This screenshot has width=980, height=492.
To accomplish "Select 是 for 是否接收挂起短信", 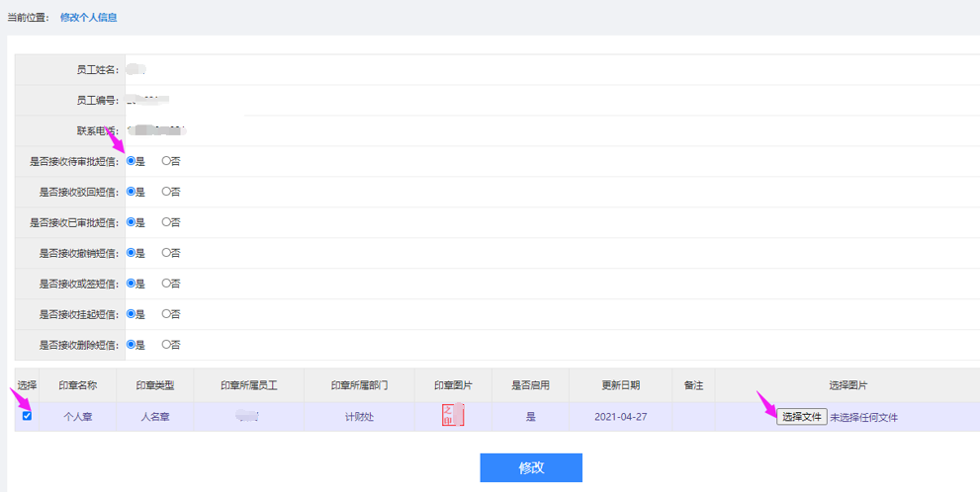I will [x=131, y=314].
